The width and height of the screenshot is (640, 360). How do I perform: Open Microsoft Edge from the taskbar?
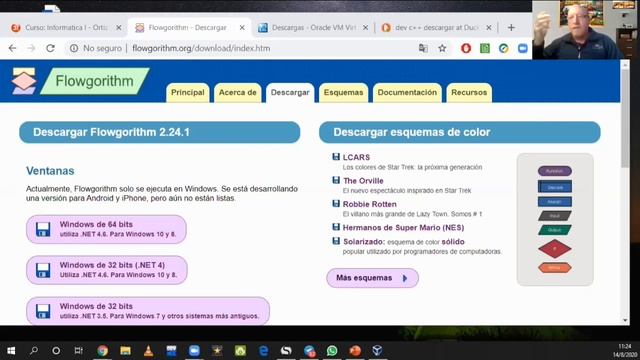click(263, 351)
